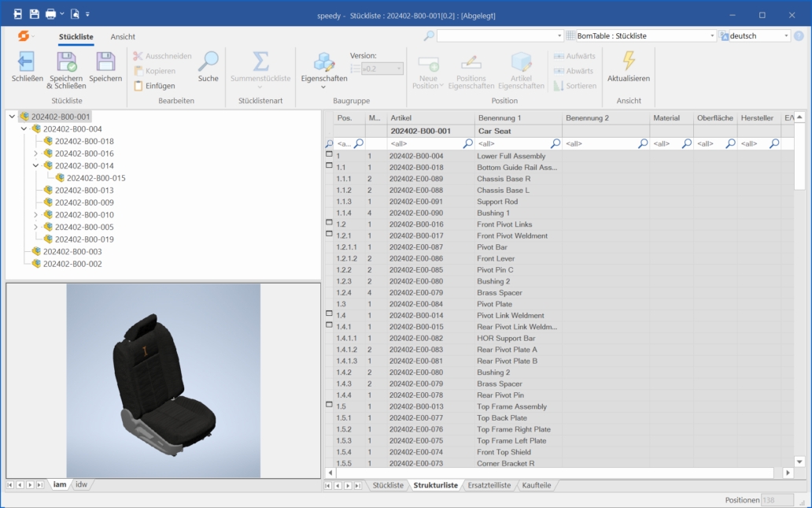Expand tree node 202402-B00-016
Viewport: 812px width, 508px height.
tap(35, 154)
